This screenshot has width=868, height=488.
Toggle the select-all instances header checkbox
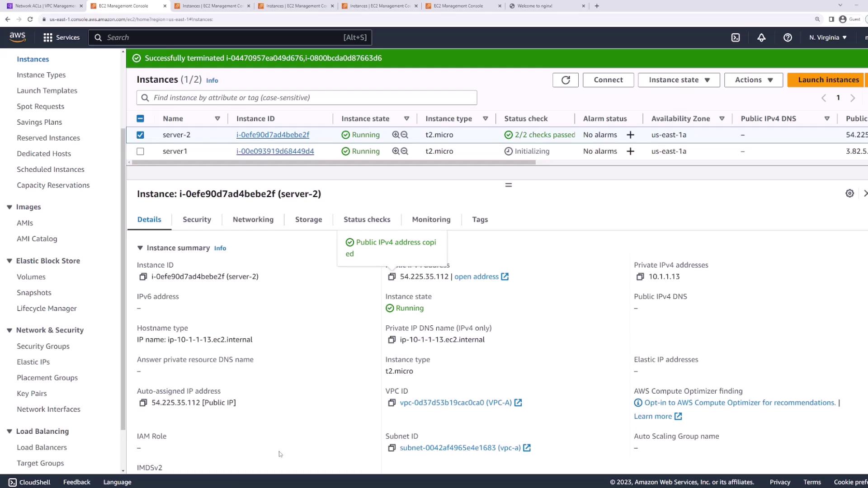(140, 118)
